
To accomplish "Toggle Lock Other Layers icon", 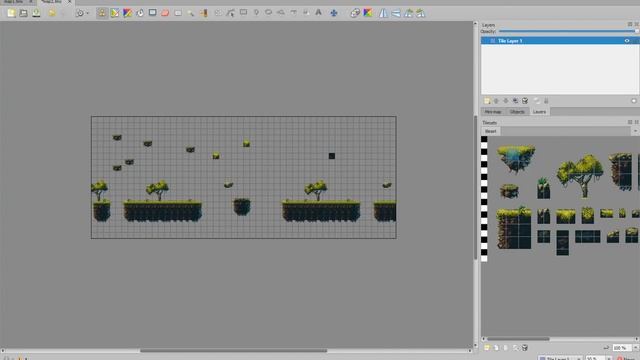I will coord(546,101).
